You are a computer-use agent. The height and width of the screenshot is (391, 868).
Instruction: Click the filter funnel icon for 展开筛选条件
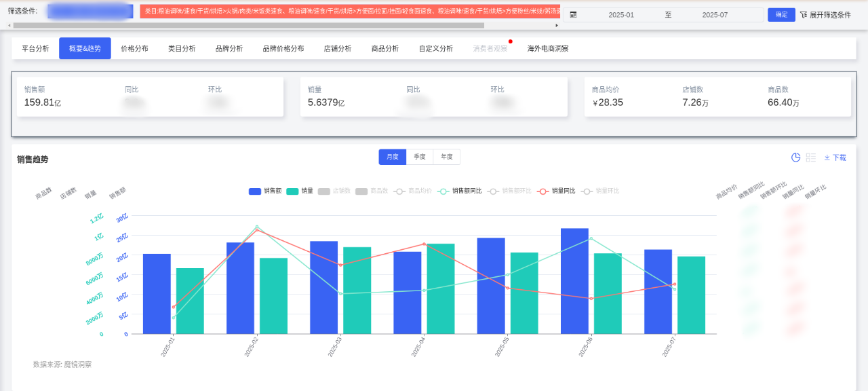coord(804,14)
